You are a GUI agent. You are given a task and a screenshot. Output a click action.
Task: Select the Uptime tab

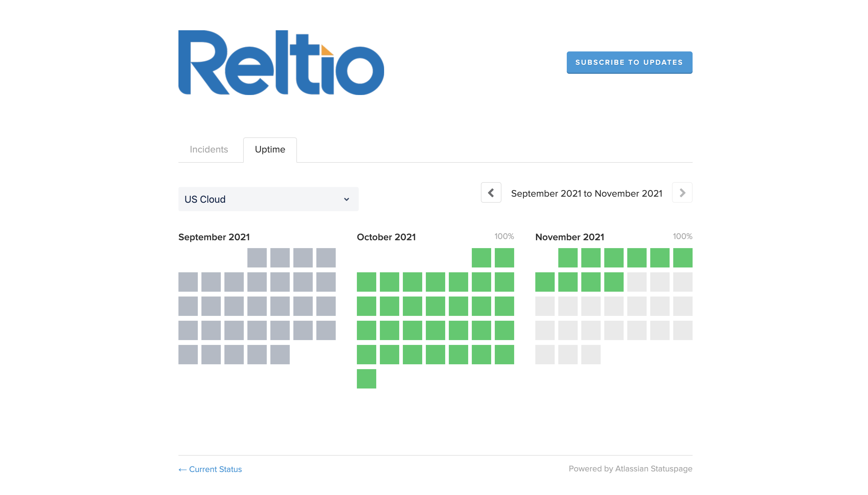coord(270,149)
